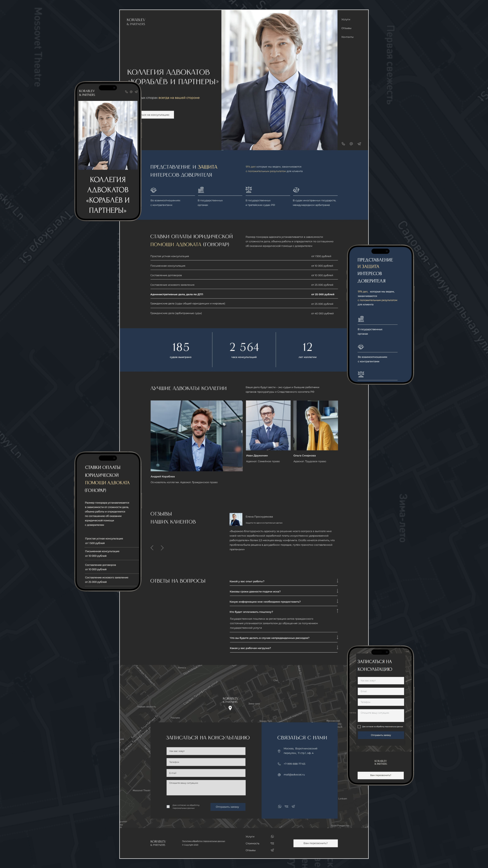Click the VK icon in the page footer
488x868 pixels.
[272, 843]
